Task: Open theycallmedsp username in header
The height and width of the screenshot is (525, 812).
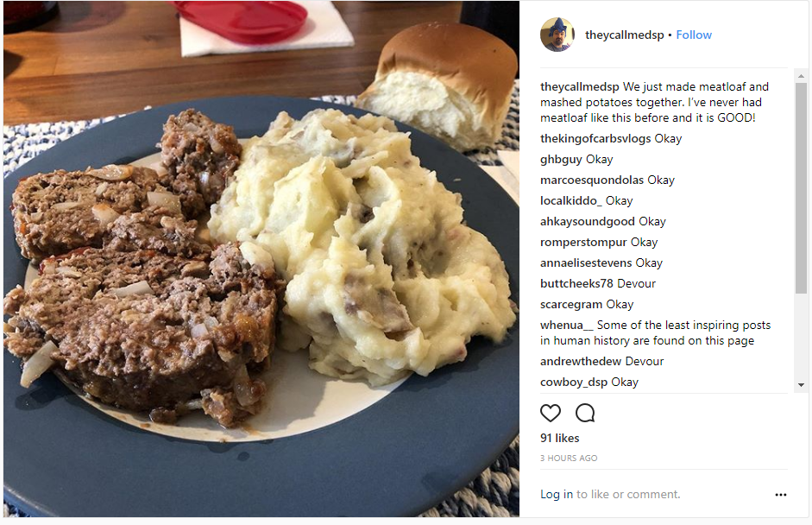Action: pos(624,35)
